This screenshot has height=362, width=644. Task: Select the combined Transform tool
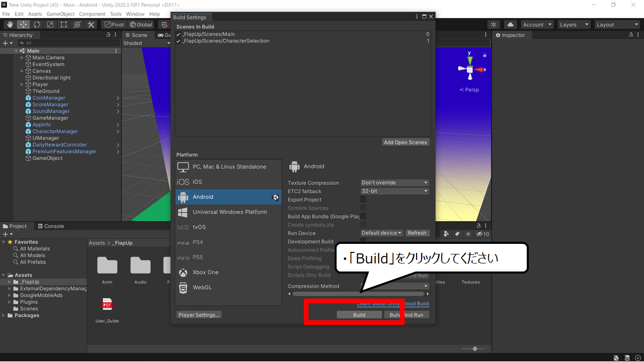77,25
